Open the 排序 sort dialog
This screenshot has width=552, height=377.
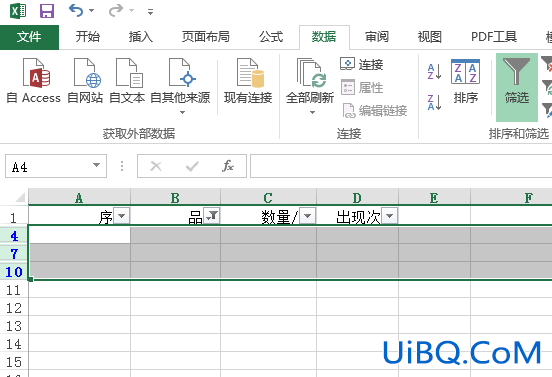[465, 82]
